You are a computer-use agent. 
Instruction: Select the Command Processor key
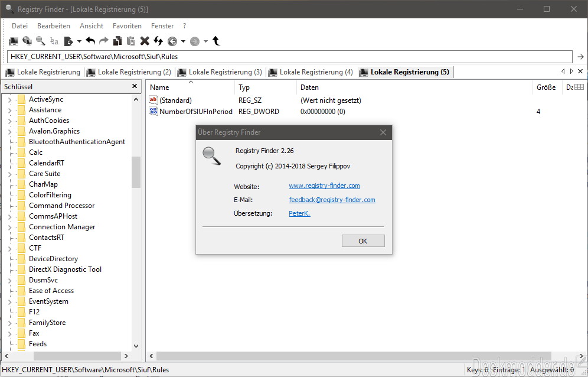tap(62, 206)
